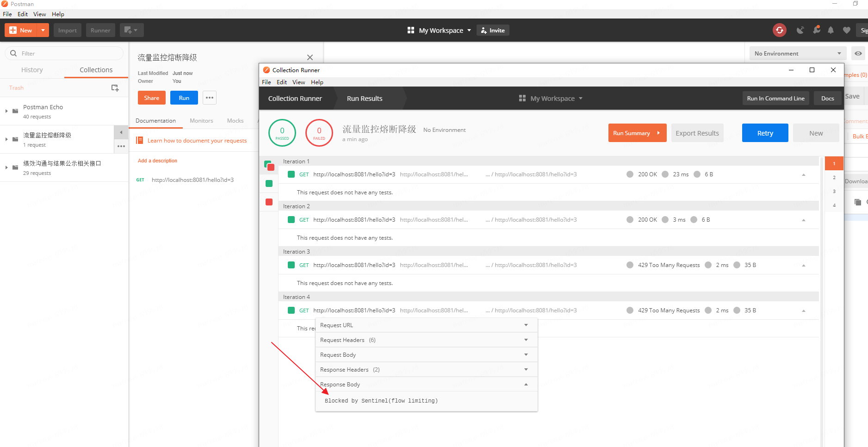
Task: Jump to iteration 2 in side list
Action: [x=834, y=177]
